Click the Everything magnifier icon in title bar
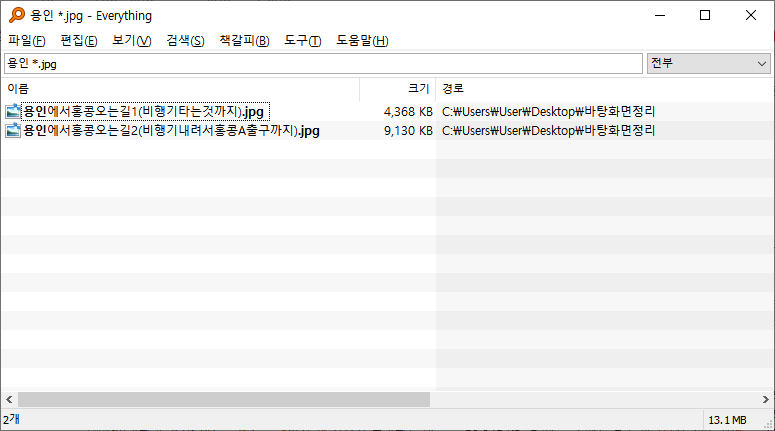The width and height of the screenshot is (775, 431). pos(17,15)
